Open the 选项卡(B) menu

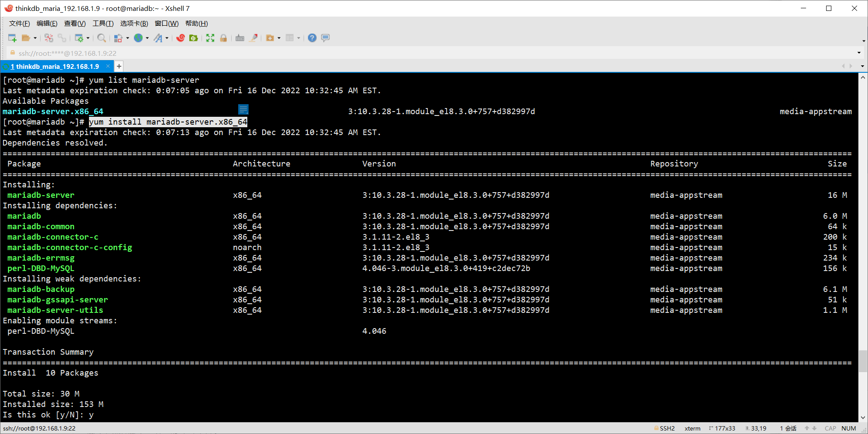134,24
